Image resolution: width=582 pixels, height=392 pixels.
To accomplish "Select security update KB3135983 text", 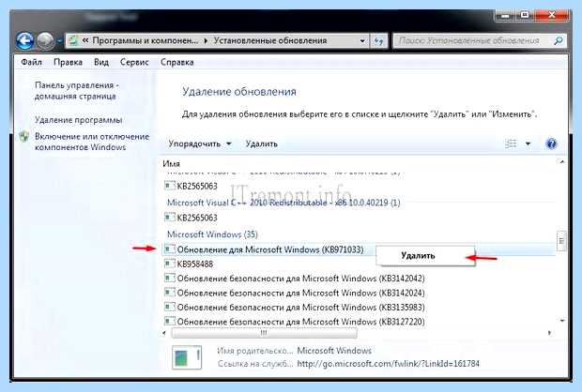I will tap(300, 307).
